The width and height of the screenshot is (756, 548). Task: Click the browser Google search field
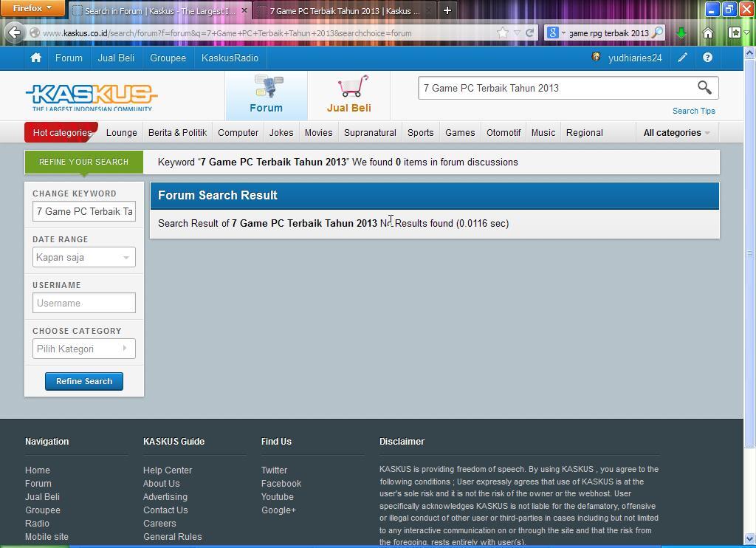[x=609, y=32]
